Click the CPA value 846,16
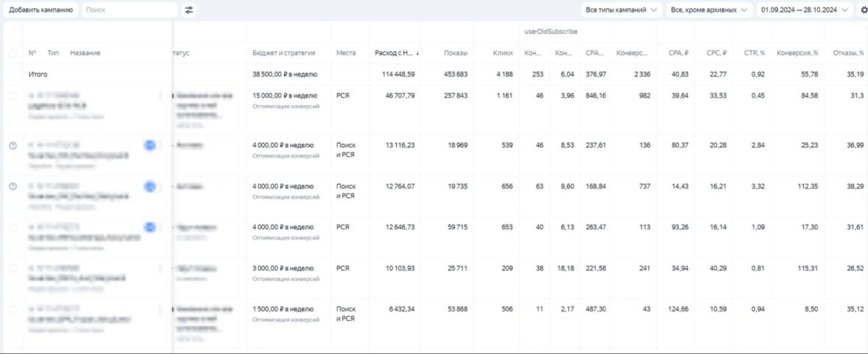This screenshot has height=354, width=868. (x=596, y=96)
